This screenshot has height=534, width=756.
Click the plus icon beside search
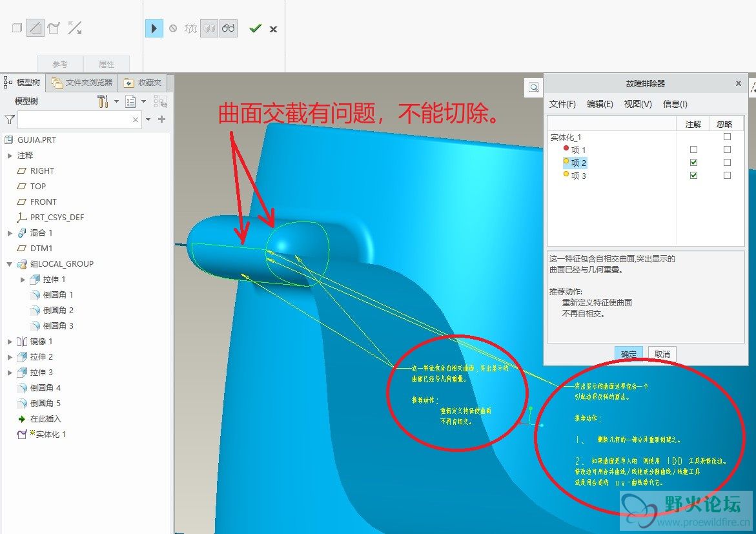click(161, 119)
